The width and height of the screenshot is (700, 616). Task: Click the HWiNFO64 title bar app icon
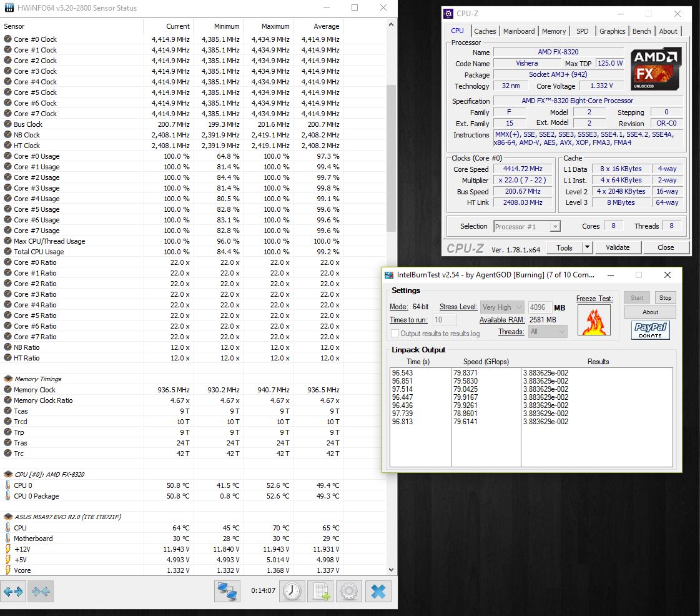[9, 7]
